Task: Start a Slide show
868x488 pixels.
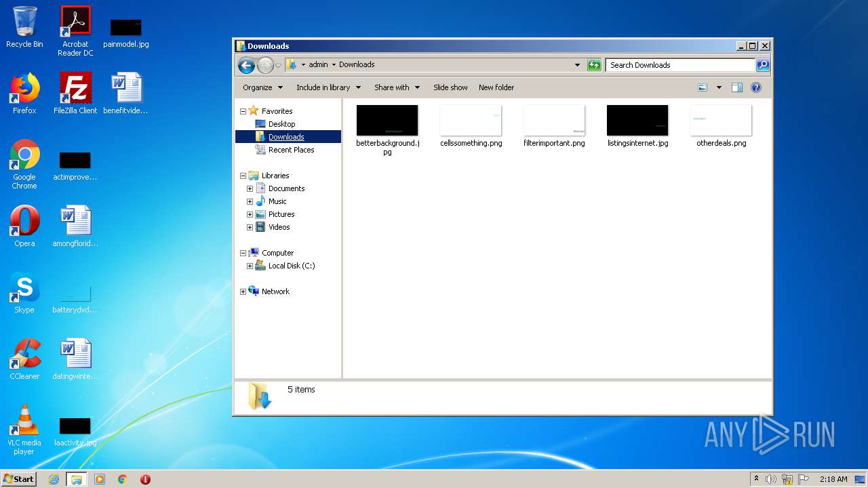Action: (x=450, y=87)
